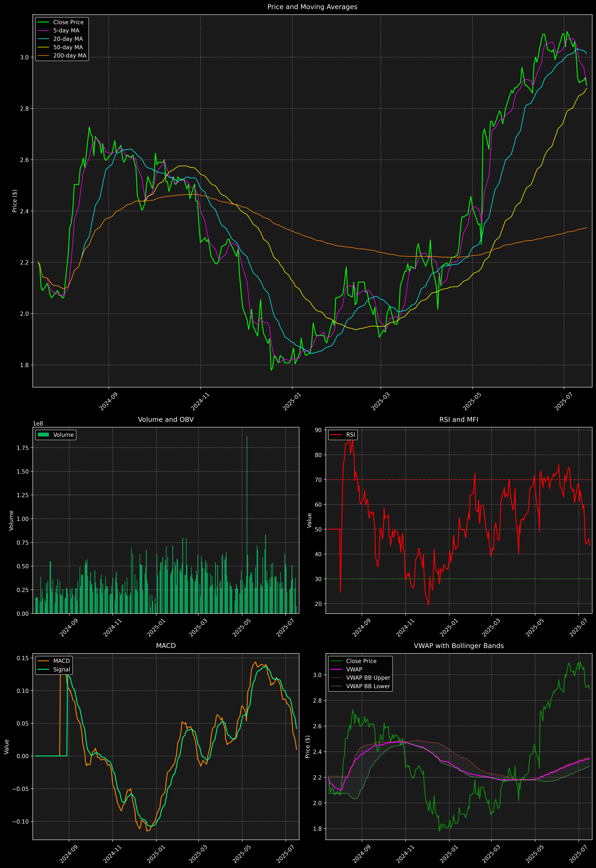Viewport: 596px width, 868px height.
Task: Click the "2.0" tick on the top price chart
Action: [24, 314]
